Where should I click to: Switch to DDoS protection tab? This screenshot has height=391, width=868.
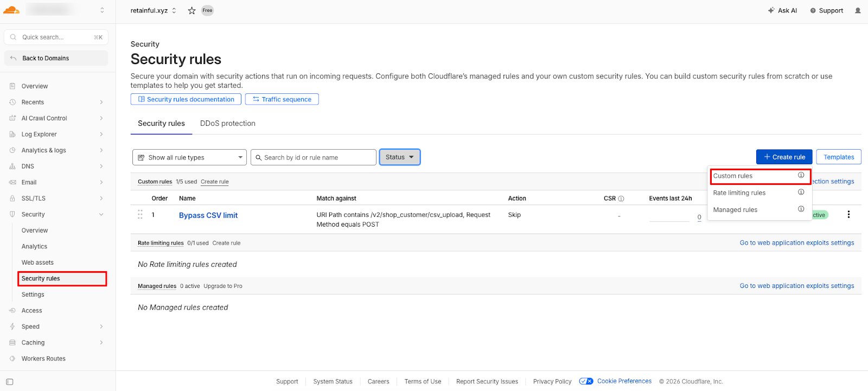228,124
